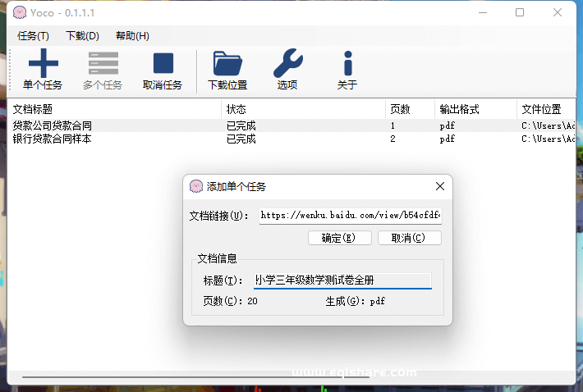583x392 pixels.
Task: Click the octopus icon in 添加单个任务 dialog title
Action: [x=196, y=186]
